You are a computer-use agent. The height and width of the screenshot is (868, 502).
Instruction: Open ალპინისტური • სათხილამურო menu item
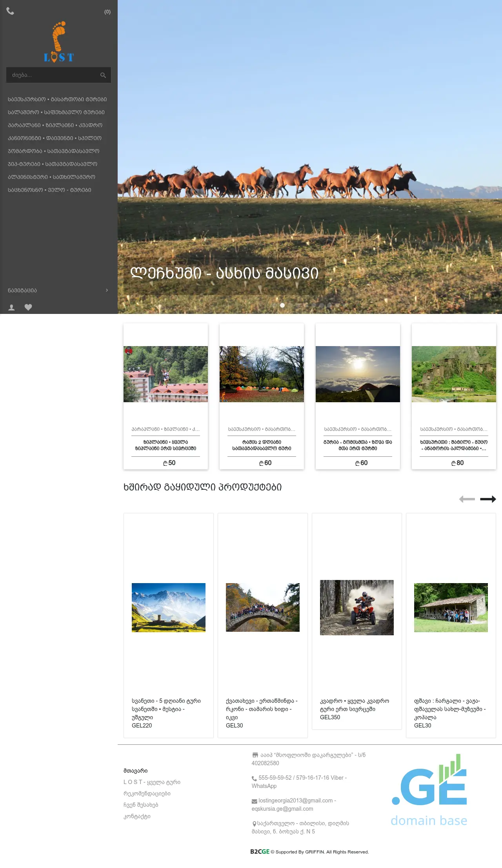pos(51,177)
